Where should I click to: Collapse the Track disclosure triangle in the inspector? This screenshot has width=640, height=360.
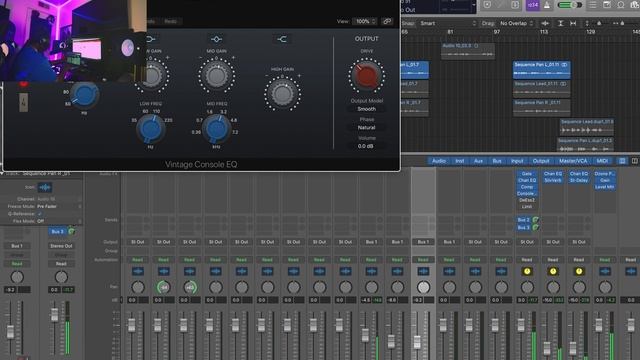[x=2, y=173]
